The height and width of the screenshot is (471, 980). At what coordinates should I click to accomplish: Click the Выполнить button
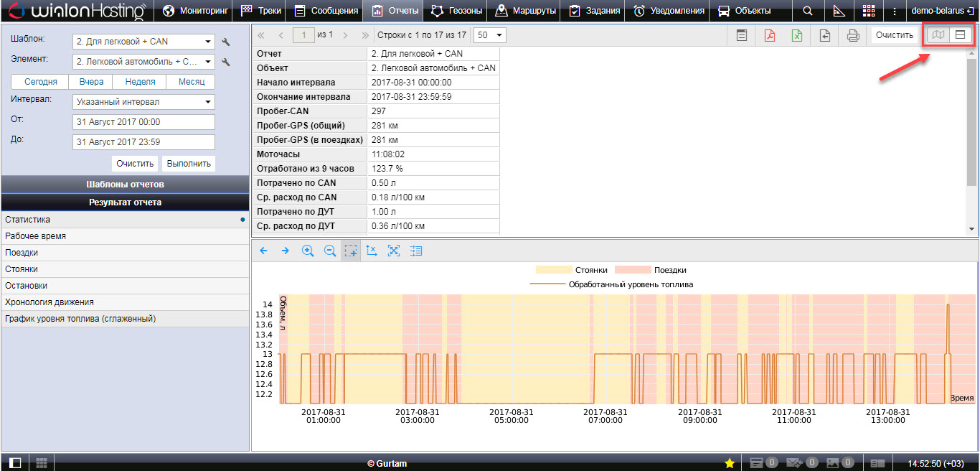[189, 163]
